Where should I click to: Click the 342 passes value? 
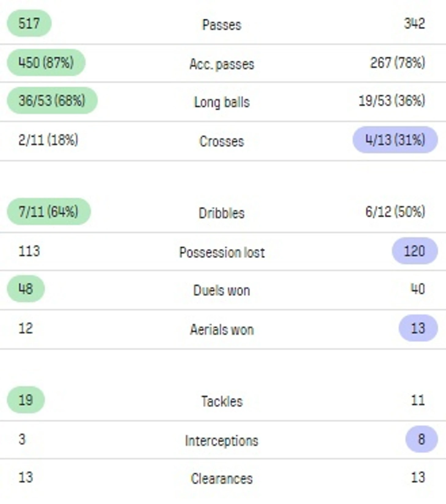click(415, 23)
